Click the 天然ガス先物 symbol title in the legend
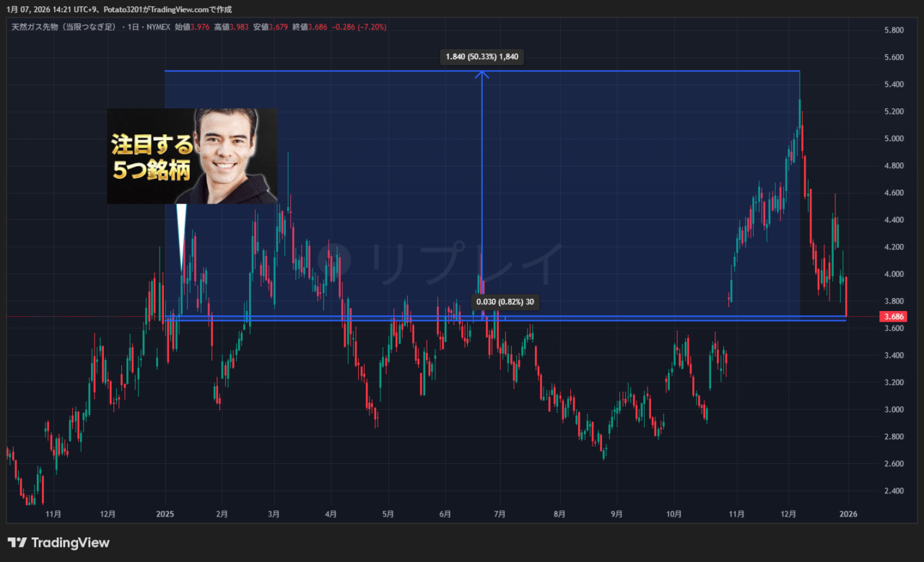This screenshot has height=562, width=924. tap(64, 27)
